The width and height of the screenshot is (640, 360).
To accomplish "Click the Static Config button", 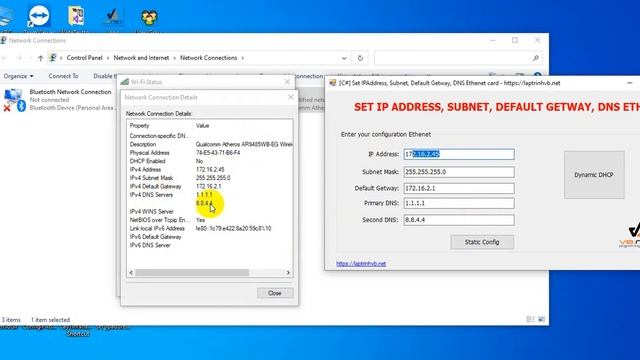I will pyautogui.click(x=482, y=242).
